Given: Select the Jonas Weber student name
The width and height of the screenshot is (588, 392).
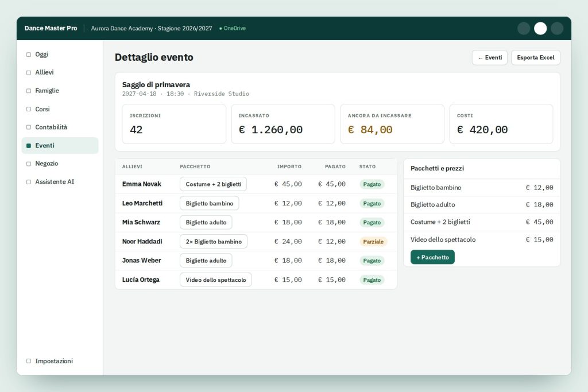Looking at the screenshot, I should [x=141, y=261].
